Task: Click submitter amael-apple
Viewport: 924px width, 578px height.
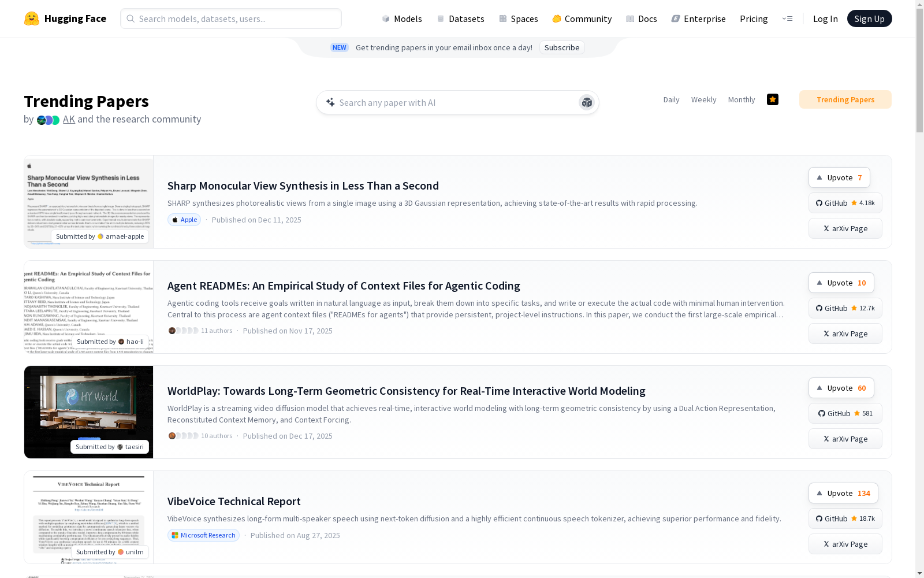Action: point(100,236)
